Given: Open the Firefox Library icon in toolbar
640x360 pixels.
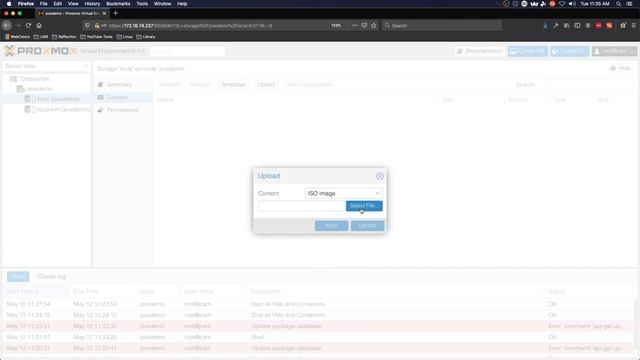Looking at the screenshot, I should 567,25.
